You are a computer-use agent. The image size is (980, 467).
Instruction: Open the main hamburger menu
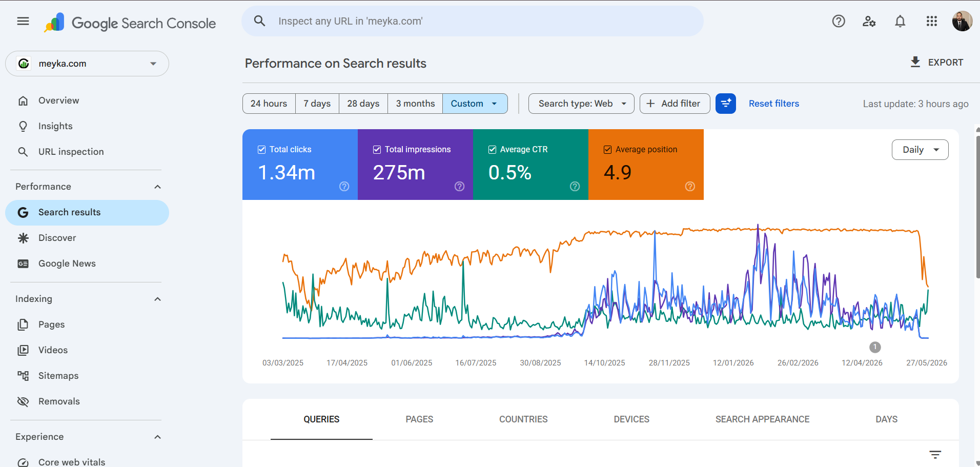(23, 21)
